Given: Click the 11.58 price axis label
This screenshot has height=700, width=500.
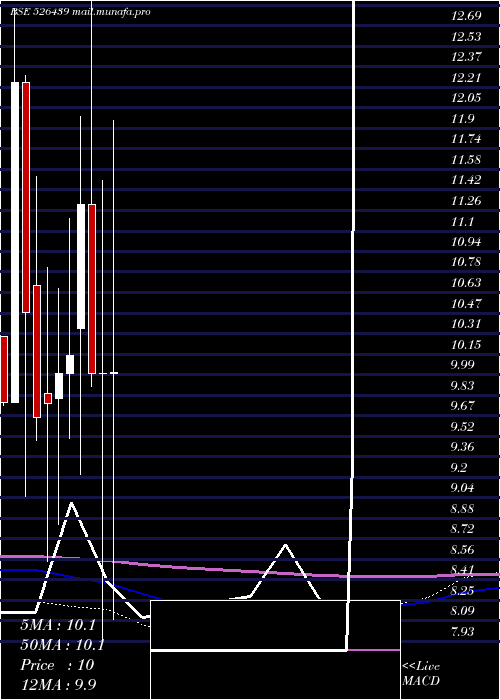Looking at the screenshot, I should pos(466,160).
